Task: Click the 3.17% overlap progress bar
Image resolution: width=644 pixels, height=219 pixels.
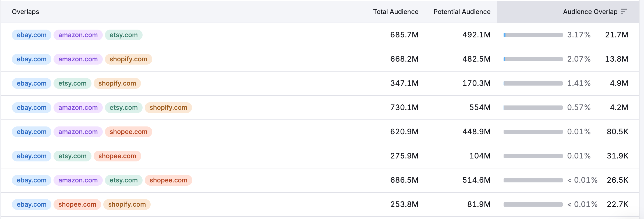Action: coord(533,35)
